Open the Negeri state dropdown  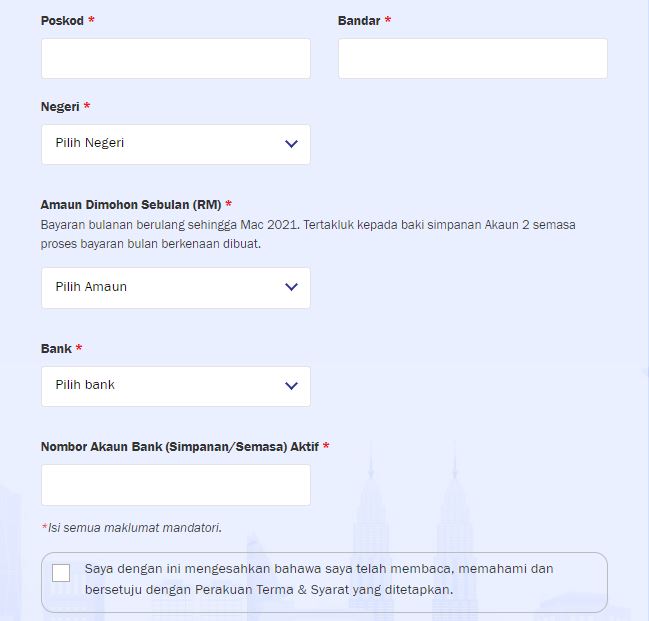coord(176,144)
